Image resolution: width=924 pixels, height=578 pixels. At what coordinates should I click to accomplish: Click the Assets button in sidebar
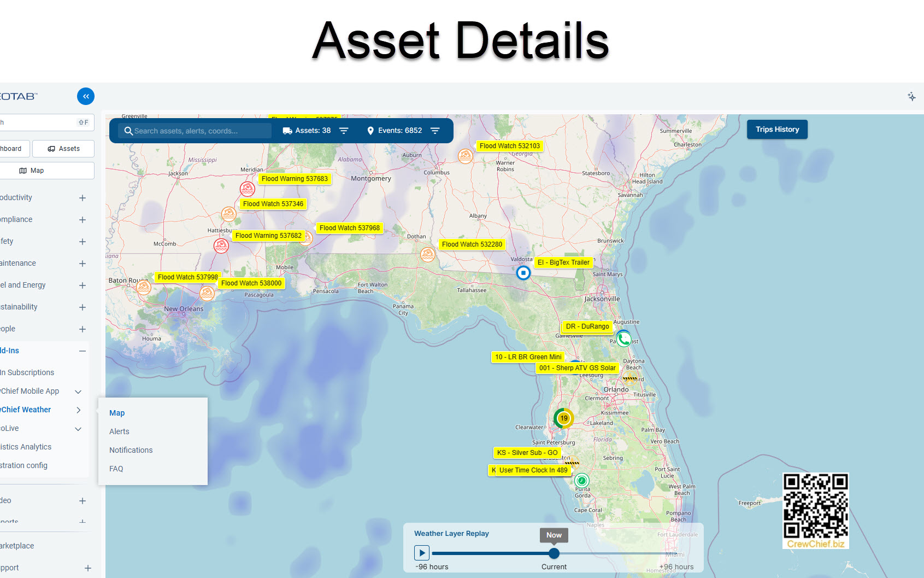pyautogui.click(x=63, y=149)
